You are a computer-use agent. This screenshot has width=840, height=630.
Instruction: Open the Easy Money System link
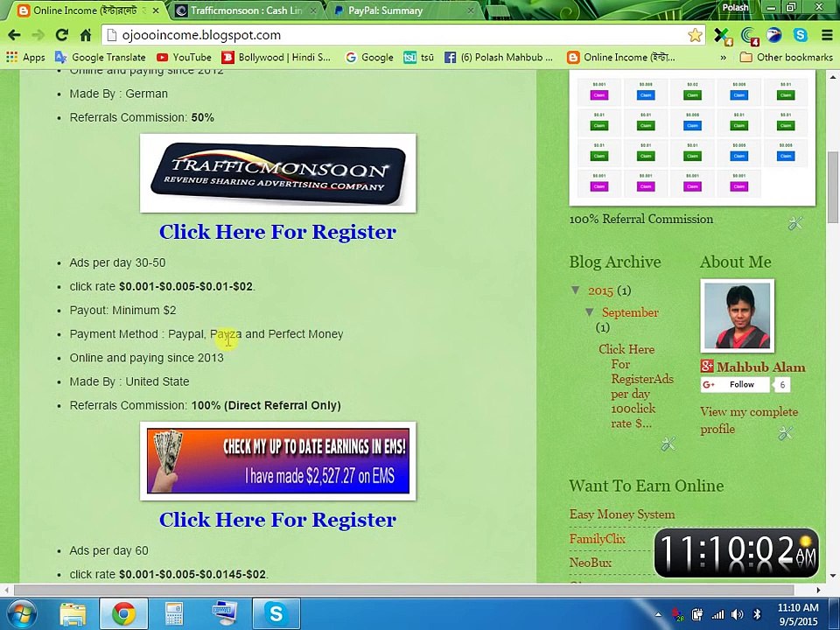tap(622, 514)
